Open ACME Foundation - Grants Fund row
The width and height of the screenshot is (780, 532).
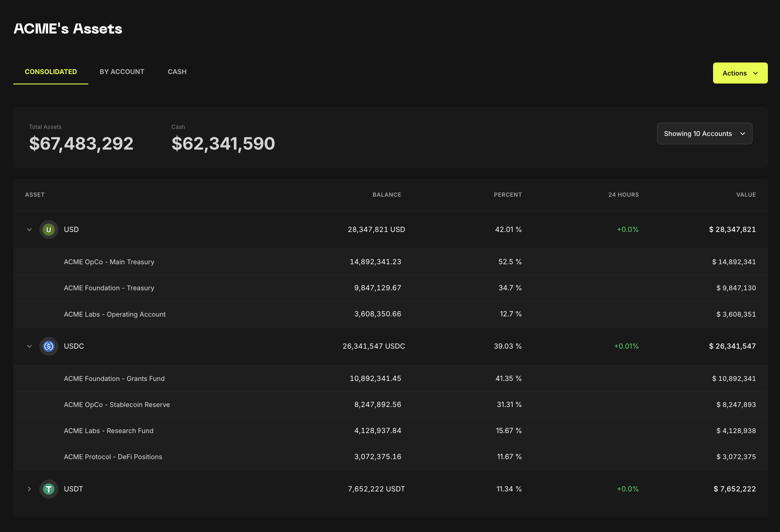point(390,379)
